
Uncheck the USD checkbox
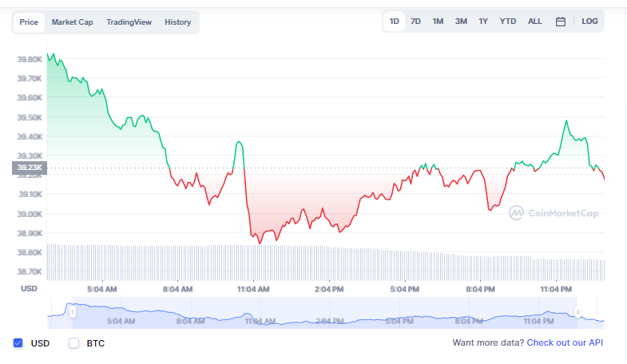[18, 342]
